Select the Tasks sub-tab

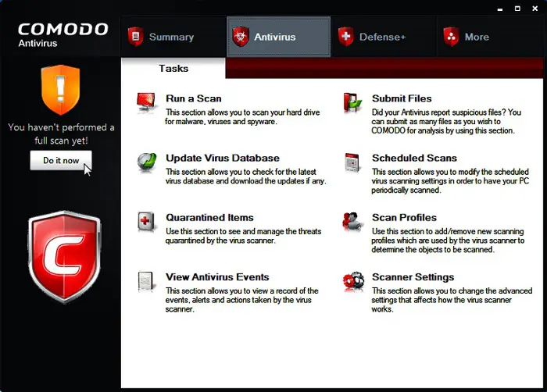pos(173,69)
